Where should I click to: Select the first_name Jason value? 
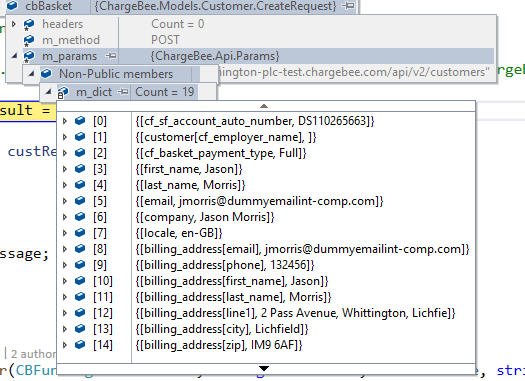tap(189, 169)
